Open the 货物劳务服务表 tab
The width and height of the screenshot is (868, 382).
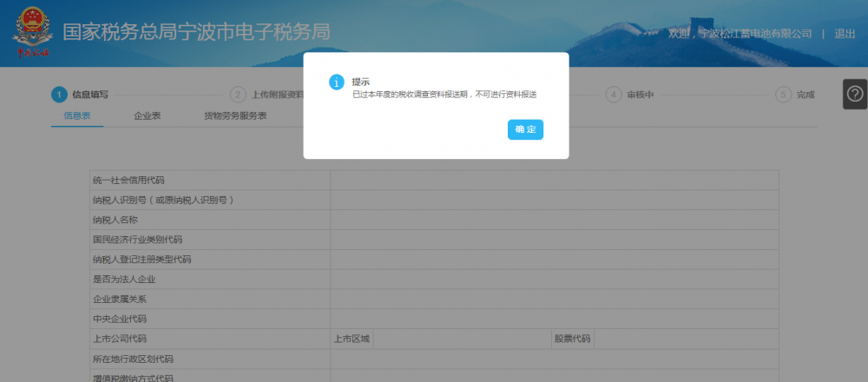(x=234, y=115)
